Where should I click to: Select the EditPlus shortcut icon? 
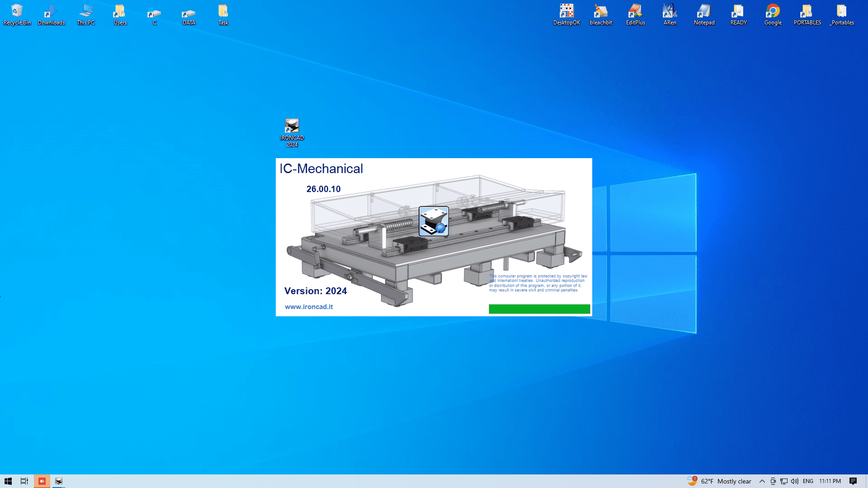pyautogui.click(x=635, y=14)
